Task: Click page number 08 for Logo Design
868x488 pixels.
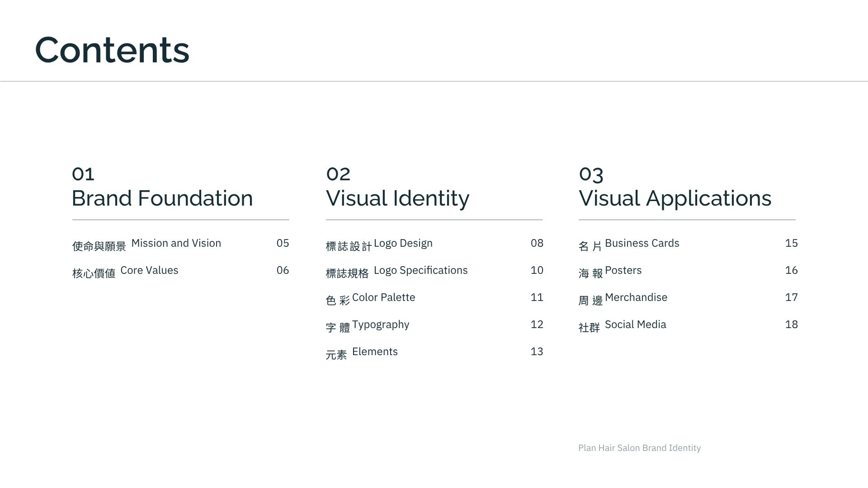Action: coord(537,244)
